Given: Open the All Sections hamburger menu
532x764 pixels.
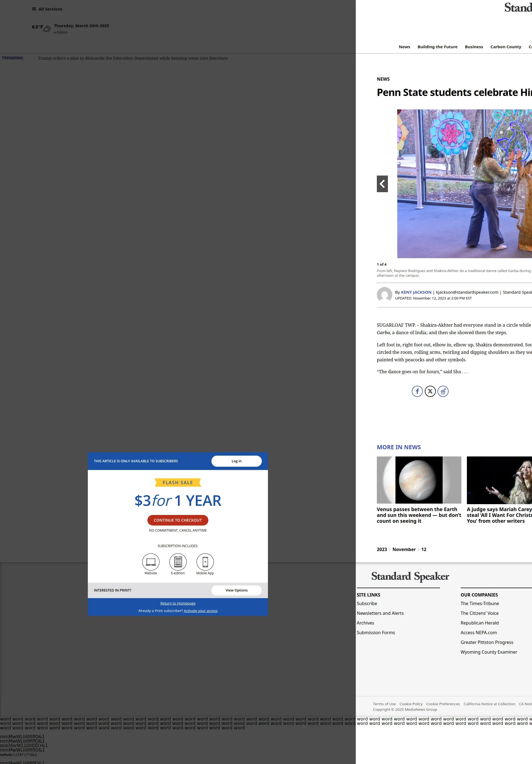Looking at the screenshot, I should 47,9.
